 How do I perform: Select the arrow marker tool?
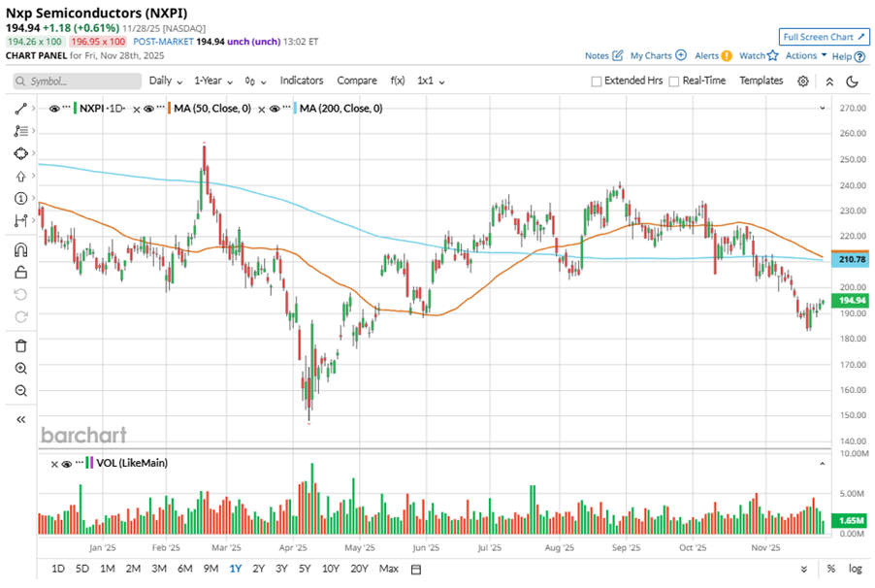click(x=20, y=177)
